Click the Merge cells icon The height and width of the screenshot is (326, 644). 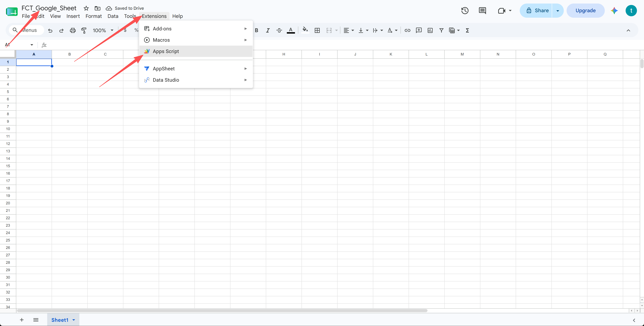coord(329,31)
